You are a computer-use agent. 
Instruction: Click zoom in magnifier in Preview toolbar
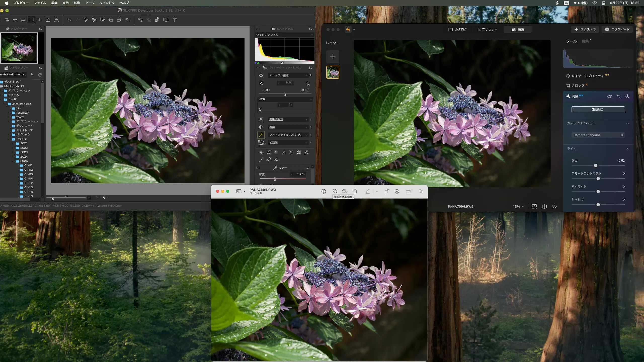point(345,191)
